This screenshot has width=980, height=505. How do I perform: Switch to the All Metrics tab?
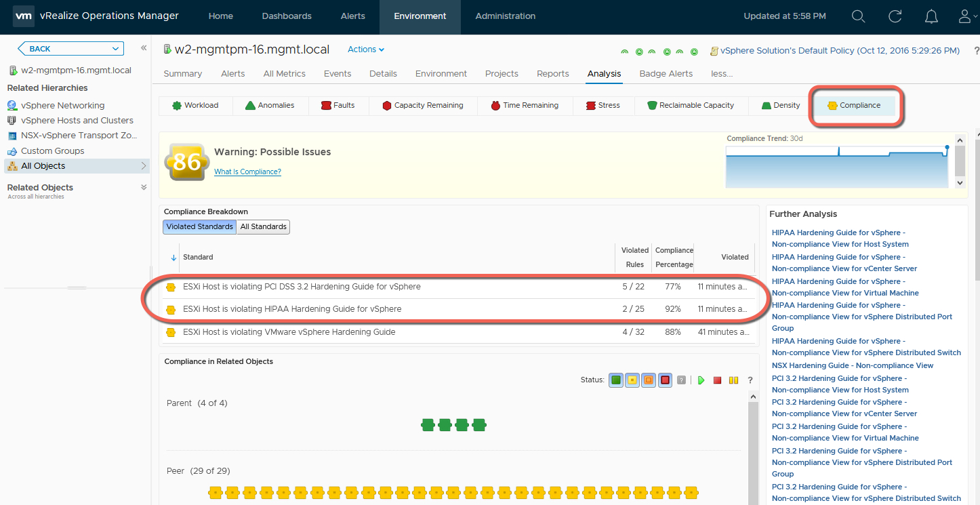(285, 73)
